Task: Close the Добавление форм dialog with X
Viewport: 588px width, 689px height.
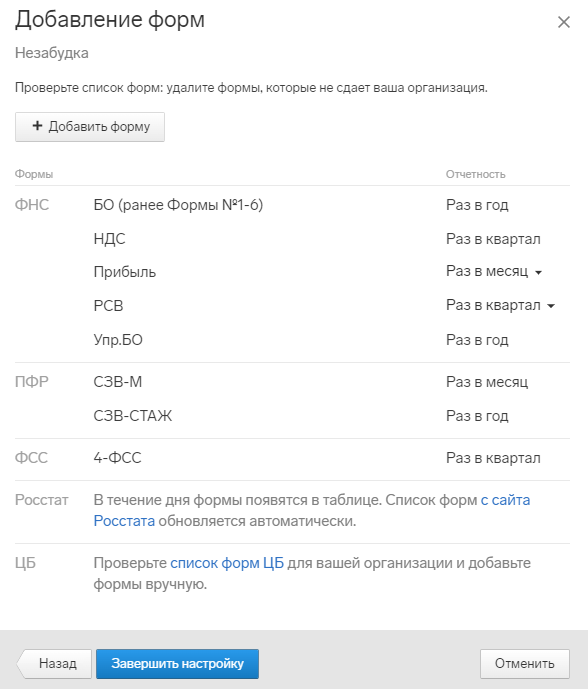Action: pyautogui.click(x=563, y=22)
